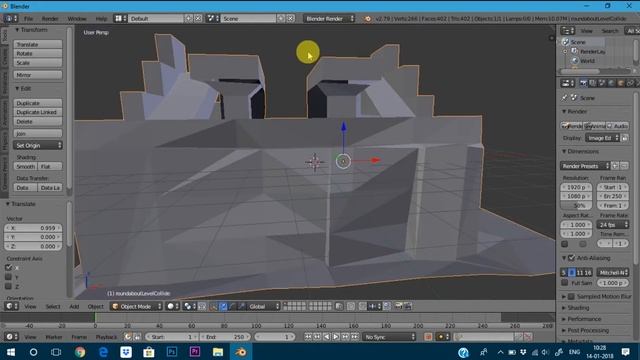Image resolution: width=640 pixels, height=360 pixels.
Task: Click the Mirror button in the tool shelf
Action: (x=38, y=75)
